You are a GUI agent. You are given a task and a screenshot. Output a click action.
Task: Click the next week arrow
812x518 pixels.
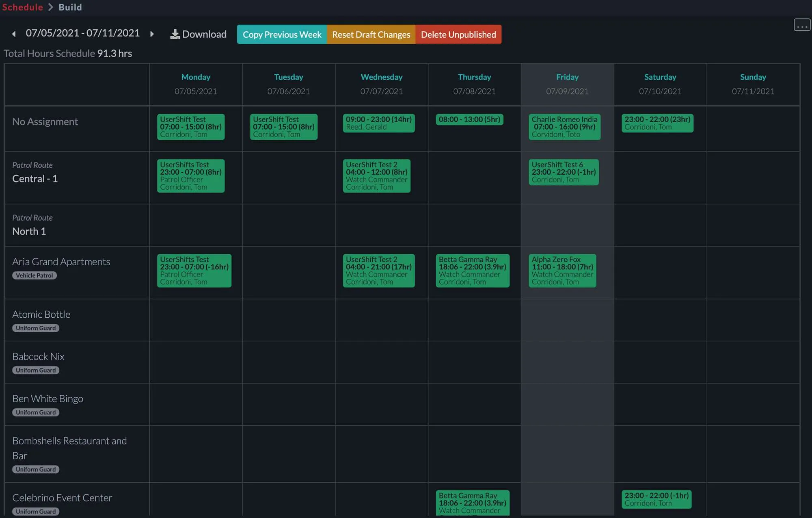(x=152, y=34)
